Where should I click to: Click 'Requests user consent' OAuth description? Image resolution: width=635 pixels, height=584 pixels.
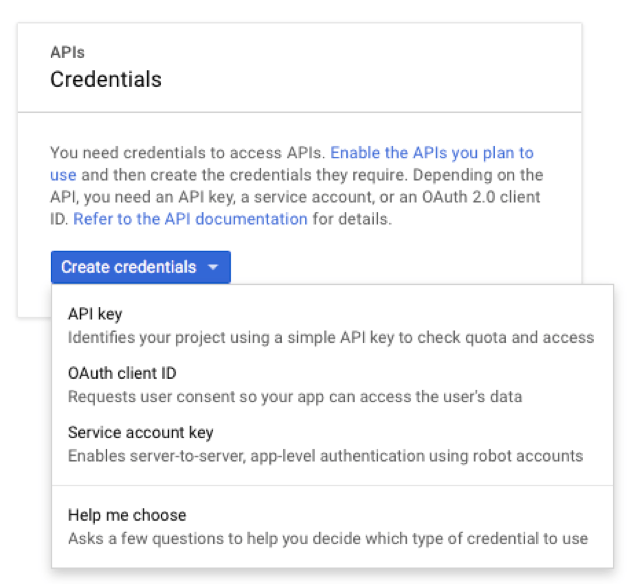click(x=295, y=397)
